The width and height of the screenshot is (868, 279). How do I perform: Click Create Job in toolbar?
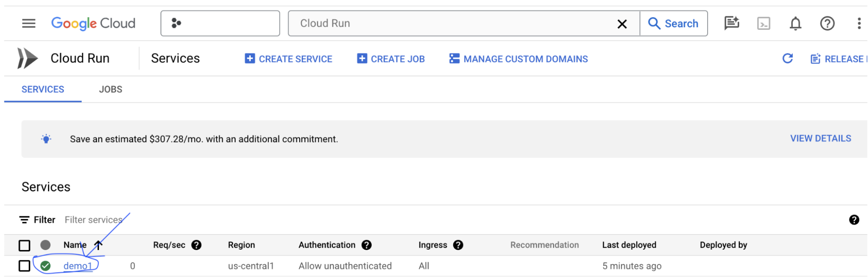pyautogui.click(x=391, y=59)
